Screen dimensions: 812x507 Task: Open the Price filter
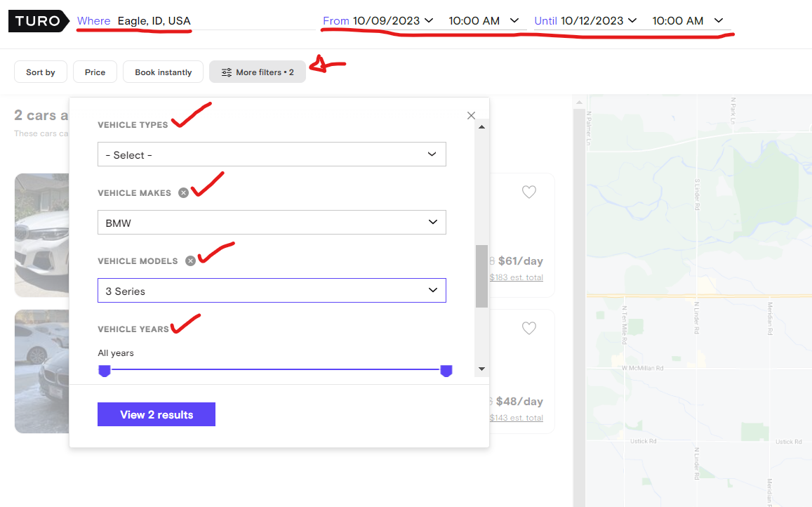(95, 72)
